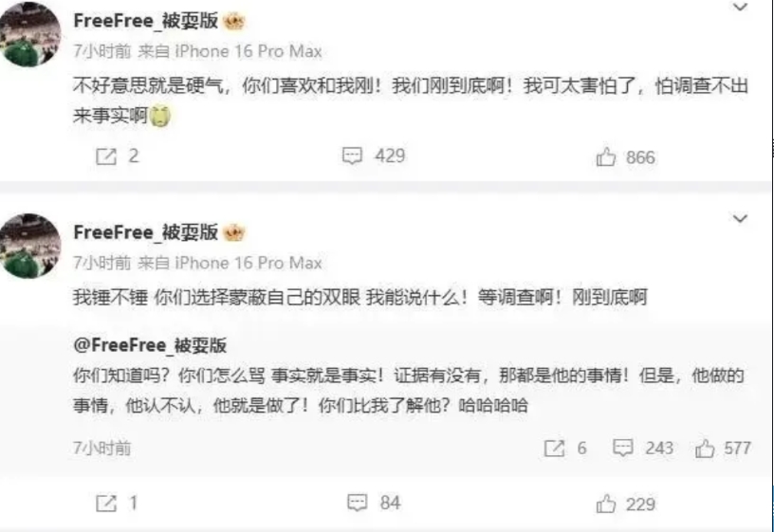
Task: Click the crown badge on the second post
Action: click(x=234, y=232)
